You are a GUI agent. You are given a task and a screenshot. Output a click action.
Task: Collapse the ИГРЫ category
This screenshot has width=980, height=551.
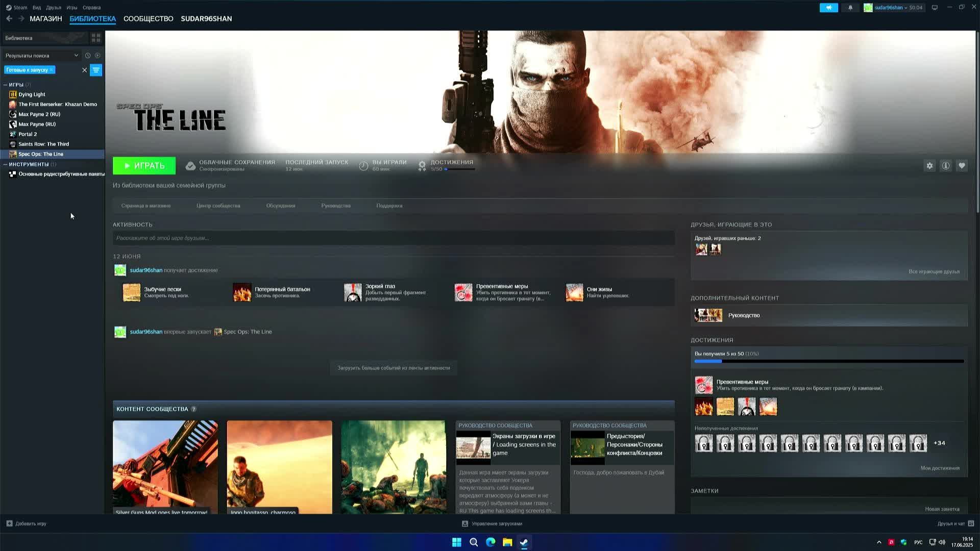pyautogui.click(x=6, y=85)
